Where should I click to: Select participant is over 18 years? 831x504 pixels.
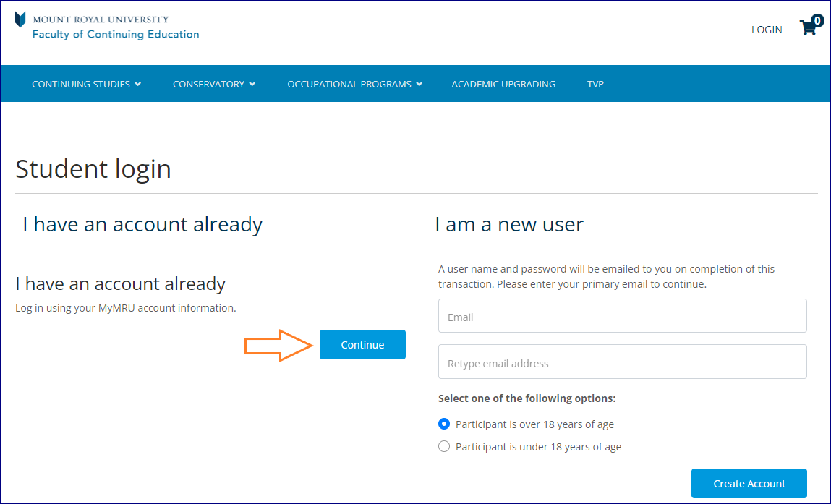[444, 424]
